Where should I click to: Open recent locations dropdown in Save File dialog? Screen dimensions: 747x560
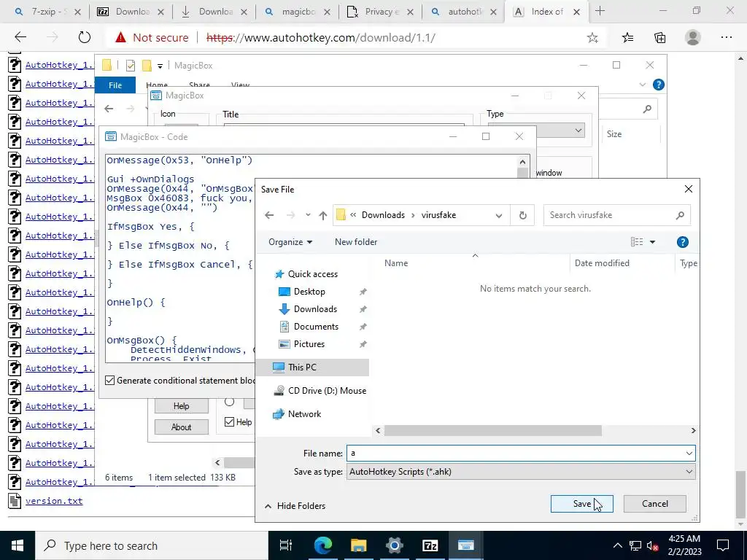pos(308,215)
